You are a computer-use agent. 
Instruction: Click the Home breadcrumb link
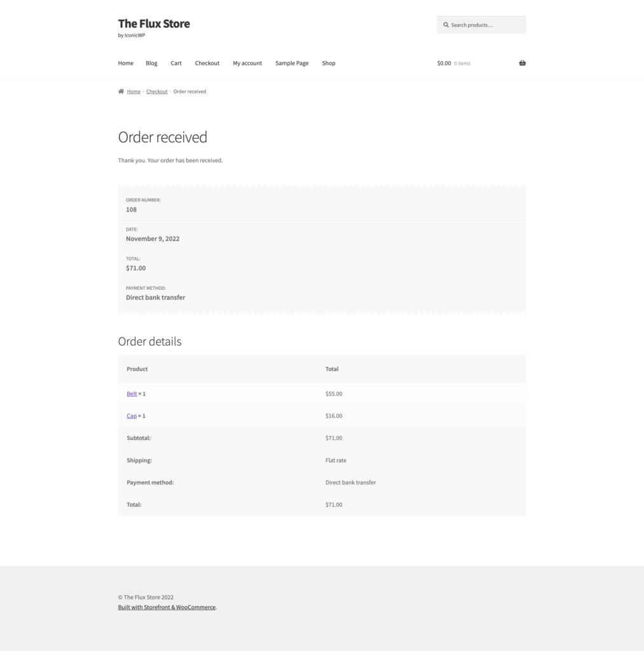point(134,91)
